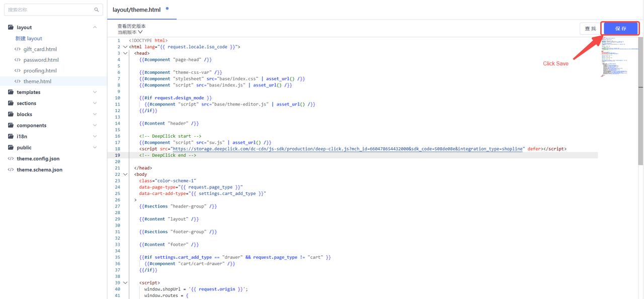Fold the head tag at line 3
The width and height of the screenshot is (644, 299).
click(x=125, y=53)
